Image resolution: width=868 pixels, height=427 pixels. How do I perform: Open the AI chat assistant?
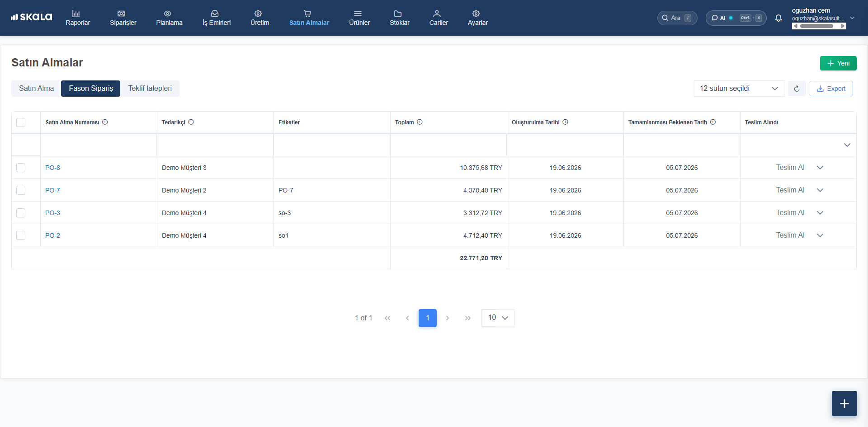click(736, 18)
